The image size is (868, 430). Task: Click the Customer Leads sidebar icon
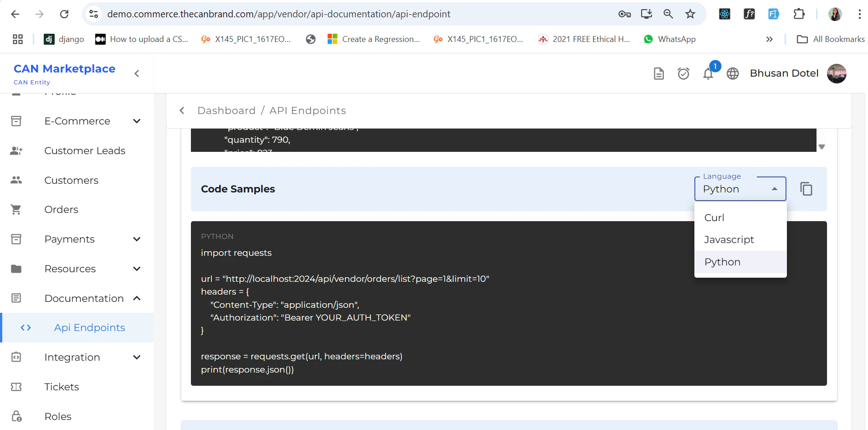[x=16, y=151]
